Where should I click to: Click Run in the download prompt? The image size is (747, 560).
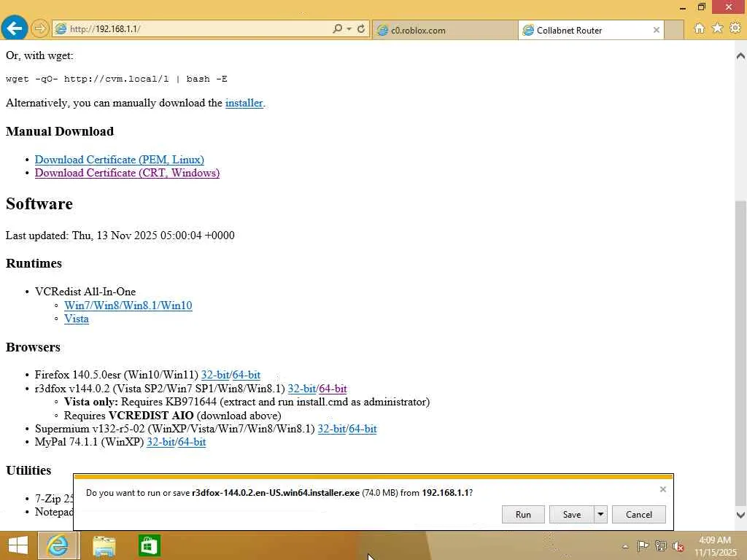523,514
